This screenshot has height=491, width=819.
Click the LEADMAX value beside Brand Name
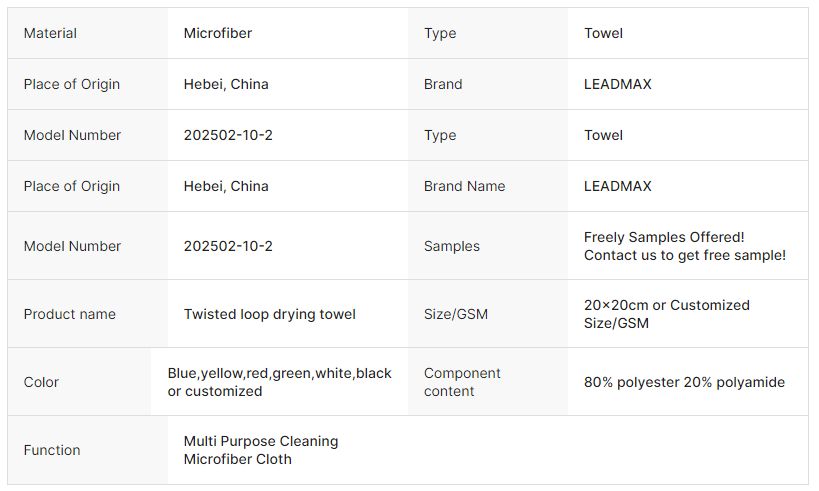[617, 186]
